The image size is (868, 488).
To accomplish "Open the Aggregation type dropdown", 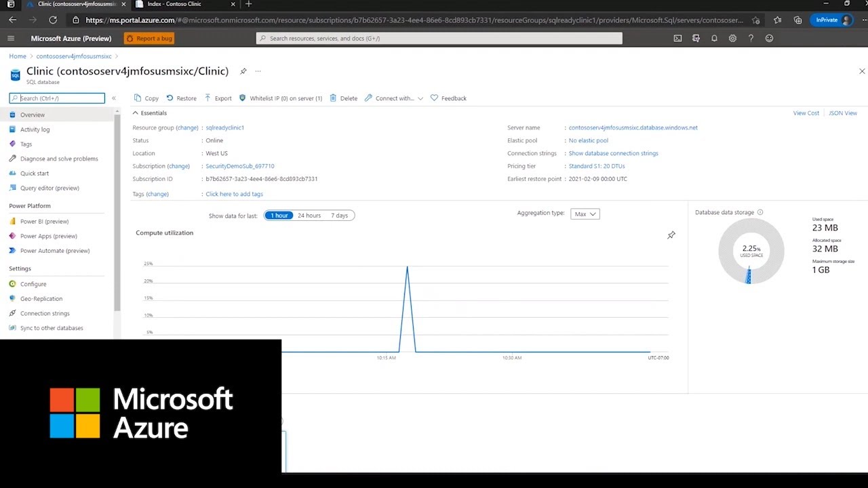I will [x=585, y=213].
